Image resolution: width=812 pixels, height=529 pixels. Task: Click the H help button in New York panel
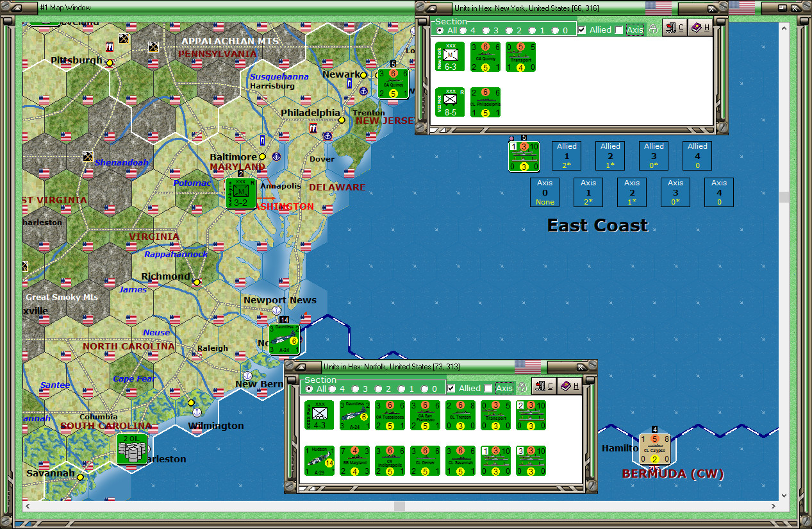(700, 28)
